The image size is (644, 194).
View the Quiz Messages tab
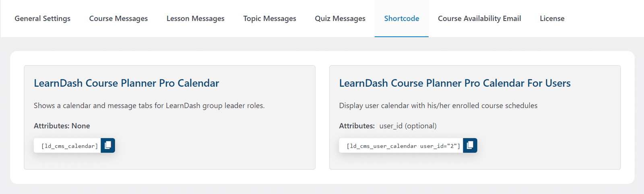click(x=340, y=19)
